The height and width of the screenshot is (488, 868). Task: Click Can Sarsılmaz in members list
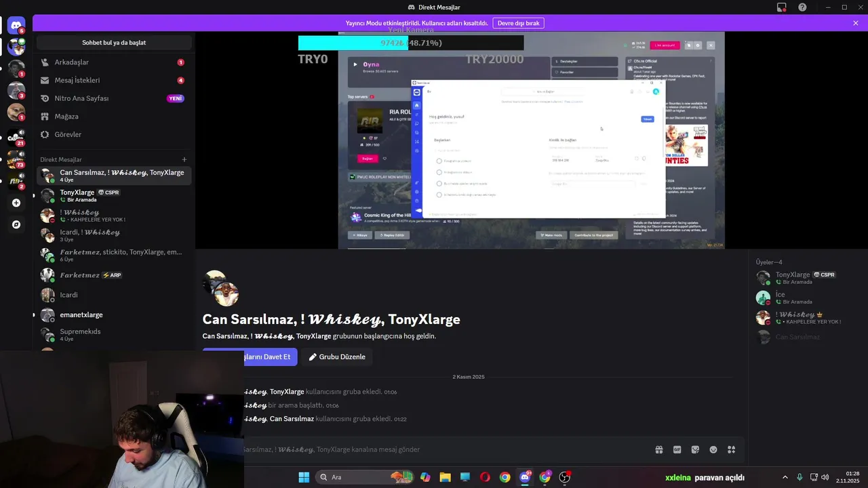807,337
